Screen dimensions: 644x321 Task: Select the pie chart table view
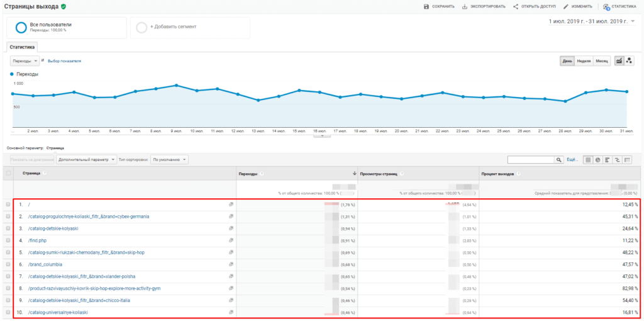coord(597,160)
